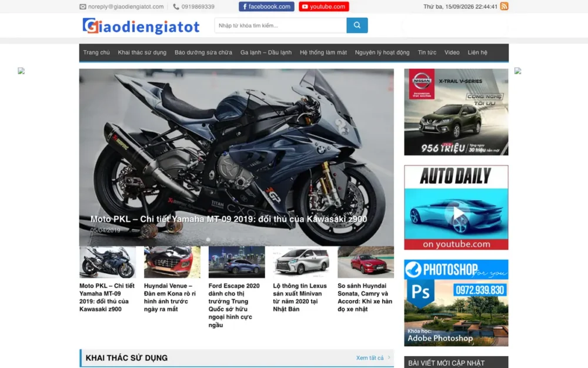The image size is (588, 368).
Task: Read the So sánh Huyndai Sonata article title
Action: (365, 297)
